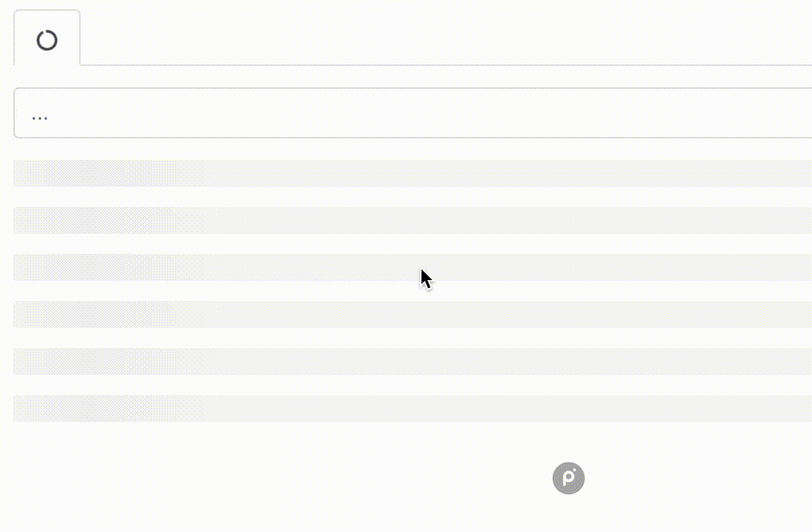Image resolution: width=812 pixels, height=532 pixels.
Task: Click the right portion of the third loading bar
Action: (x=672, y=267)
